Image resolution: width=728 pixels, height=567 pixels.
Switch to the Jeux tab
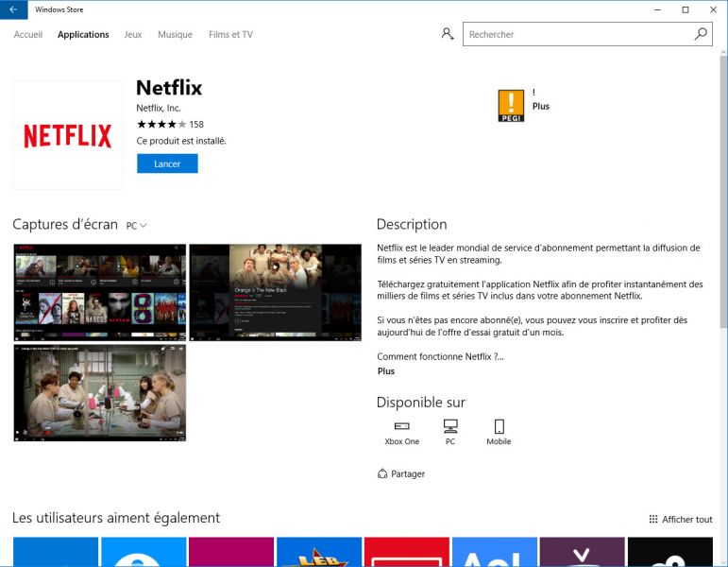[133, 34]
